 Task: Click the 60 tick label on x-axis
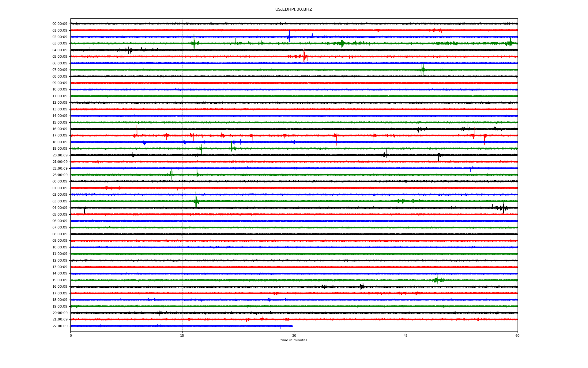click(517, 335)
